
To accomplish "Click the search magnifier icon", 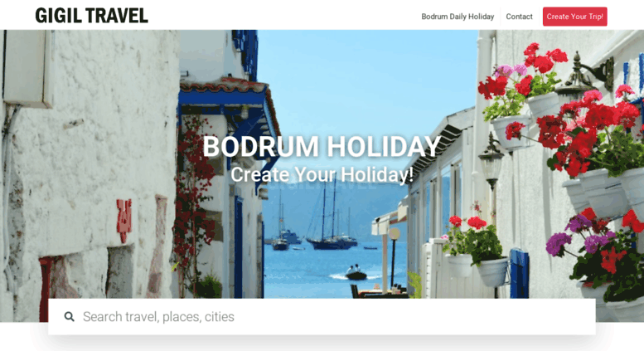I will coord(70,316).
